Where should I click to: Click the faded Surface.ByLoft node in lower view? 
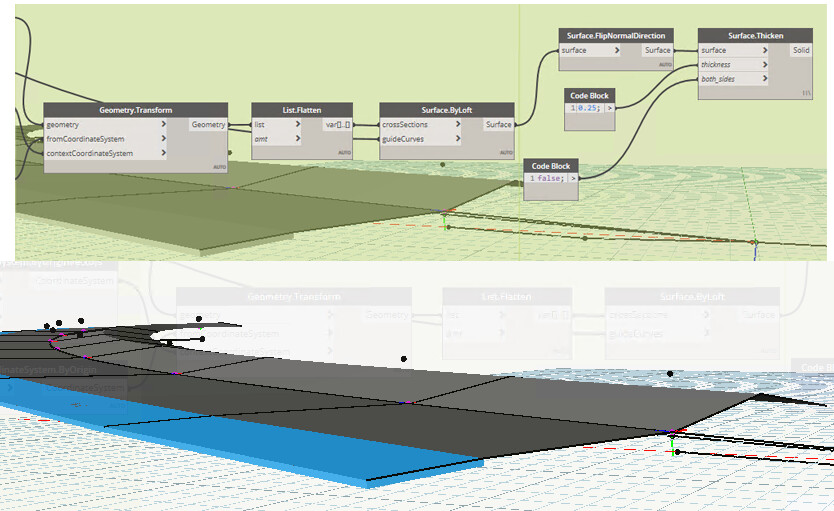[x=692, y=322]
